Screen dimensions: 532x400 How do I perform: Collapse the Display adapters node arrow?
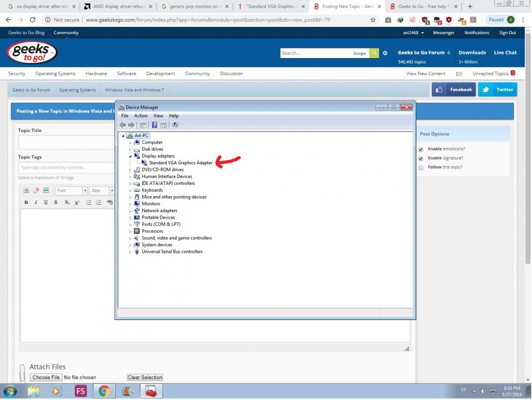pos(130,156)
